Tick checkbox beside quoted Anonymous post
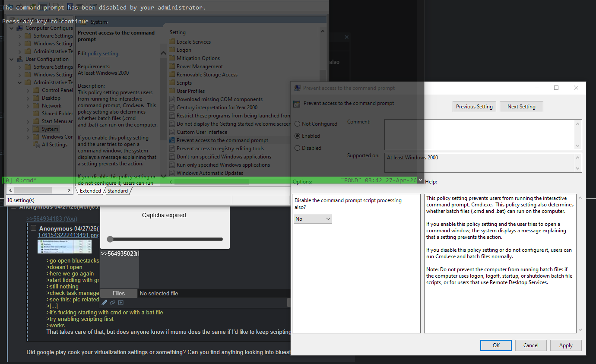 click(x=34, y=228)
